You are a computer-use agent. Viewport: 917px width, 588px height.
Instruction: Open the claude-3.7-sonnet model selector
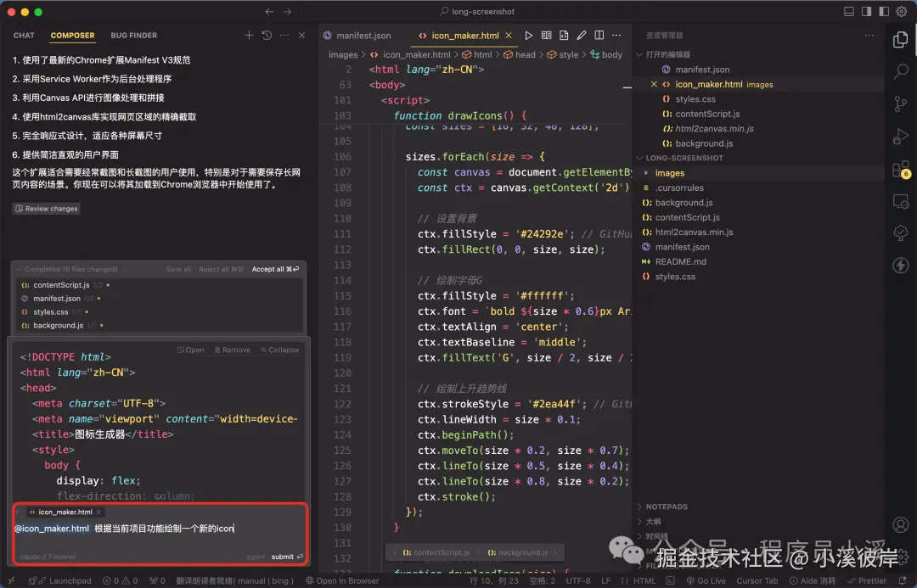point(48,557)
